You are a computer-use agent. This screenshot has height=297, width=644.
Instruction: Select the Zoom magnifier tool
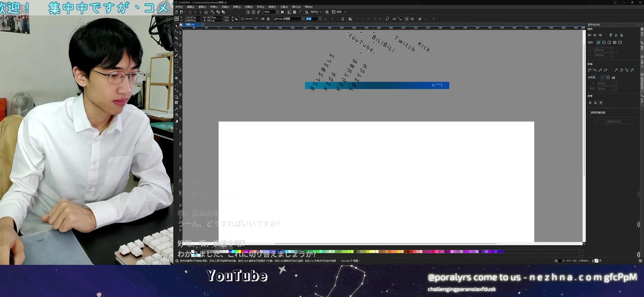tap(177, 43)
